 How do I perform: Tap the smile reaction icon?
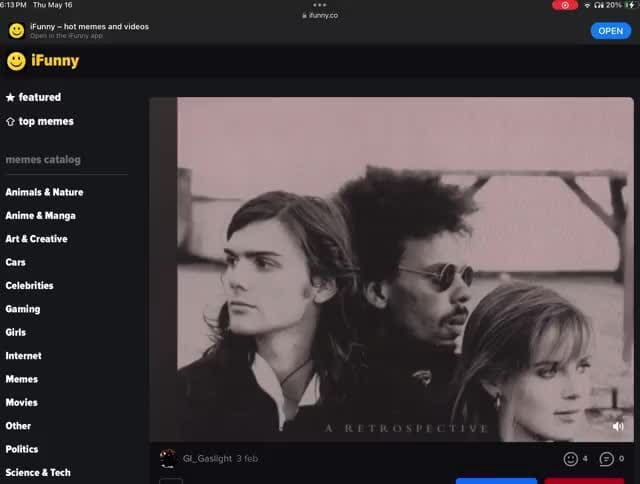pyautogui.click(x=571, y=459)
